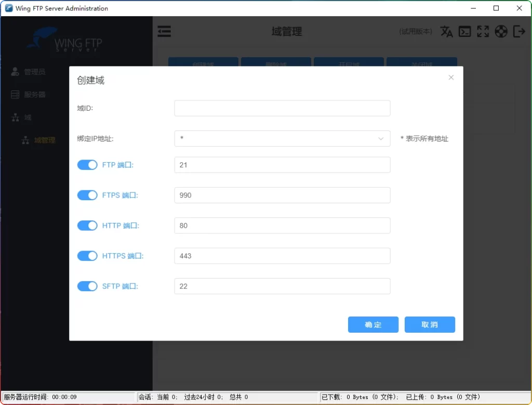This screenshot has width=532, height=405.
Task: Click the hamburger menu icon near 域管理
Action: click(x=164, y=31)
